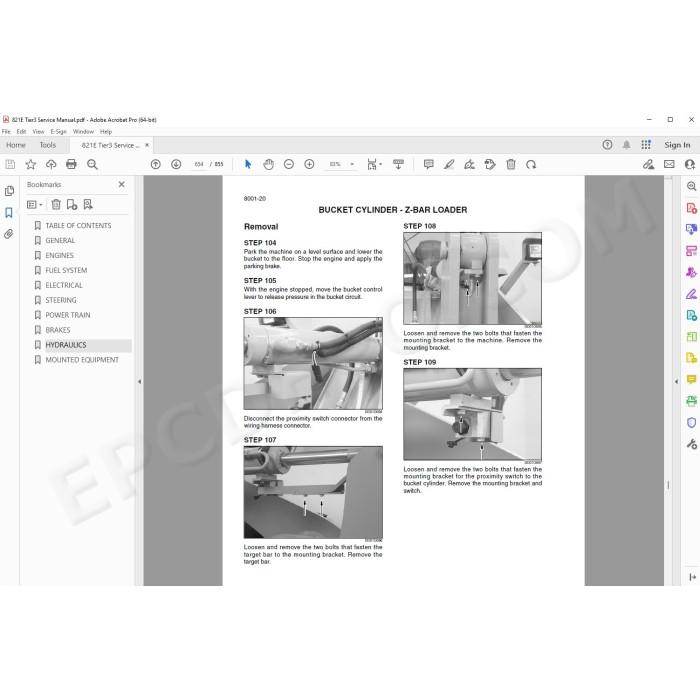This screenshot has height=700, width=700.
Task: Add a new bookmark icon
Action: pyautogui.click(x=72, y=204)
